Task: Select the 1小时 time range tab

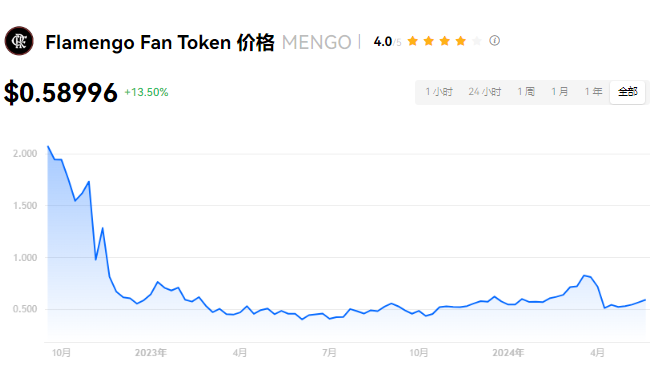Action: (439, 92)
